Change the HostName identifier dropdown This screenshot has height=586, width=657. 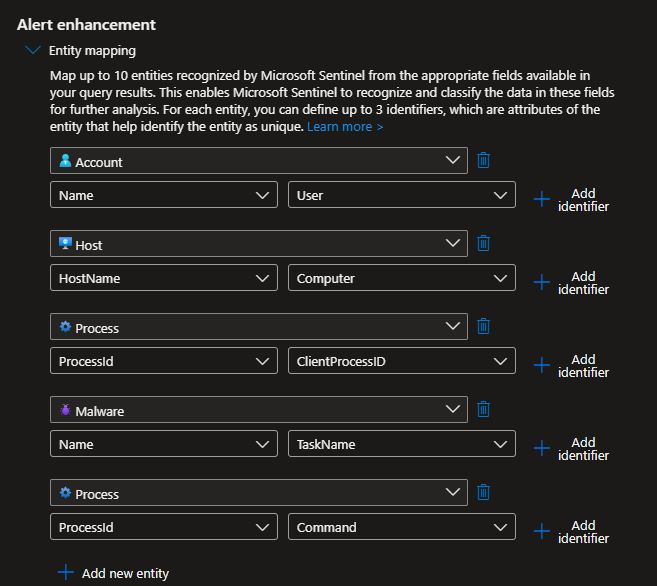point(164,278)
